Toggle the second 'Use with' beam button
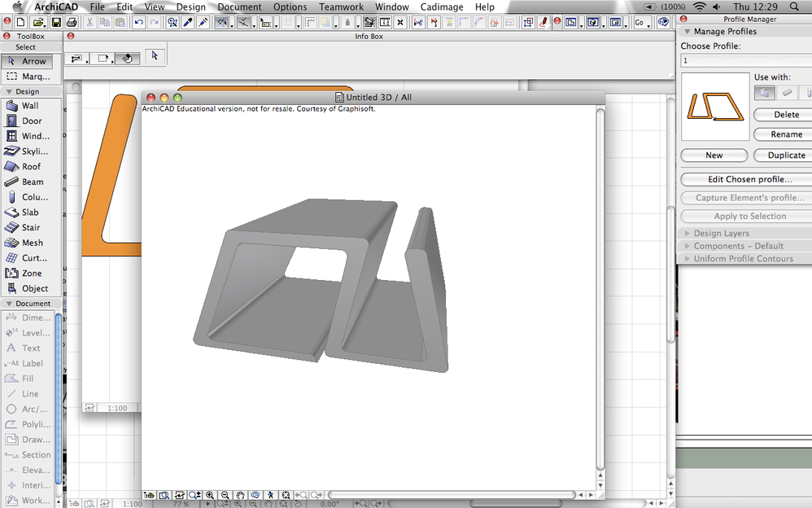Screen dimensions: 812x508 (786, 93)
